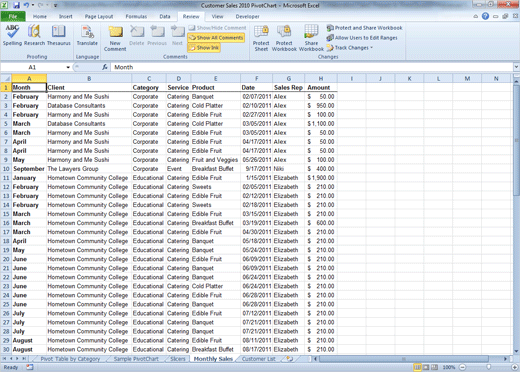520x372 pixels.
Task: Switch to the Data tab
Action: tap(165, 16)
